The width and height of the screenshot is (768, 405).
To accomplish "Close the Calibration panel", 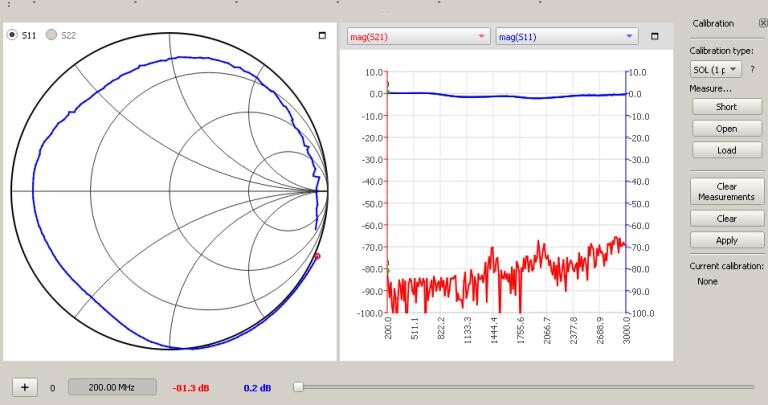I will [763, 23].
